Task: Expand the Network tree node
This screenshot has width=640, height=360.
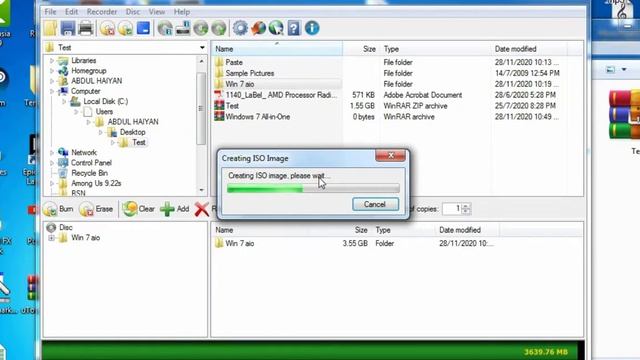Action: (x=52, y=152)
